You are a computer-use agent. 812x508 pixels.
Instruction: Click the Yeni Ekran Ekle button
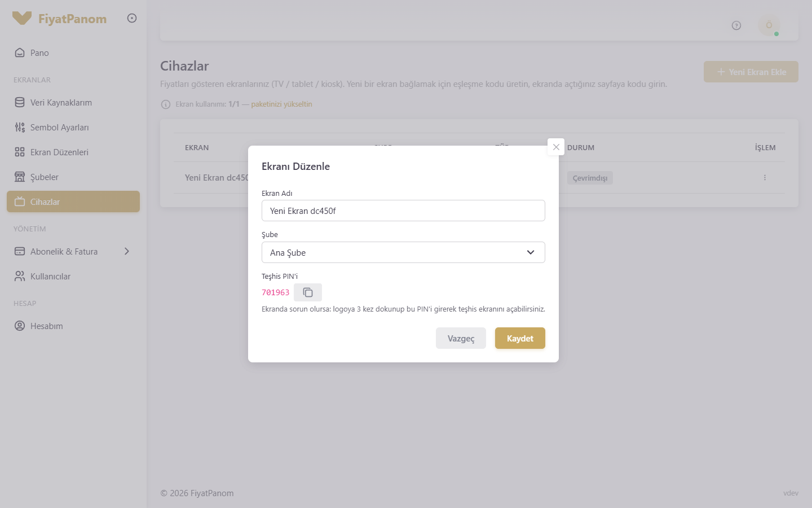point(751,72)
